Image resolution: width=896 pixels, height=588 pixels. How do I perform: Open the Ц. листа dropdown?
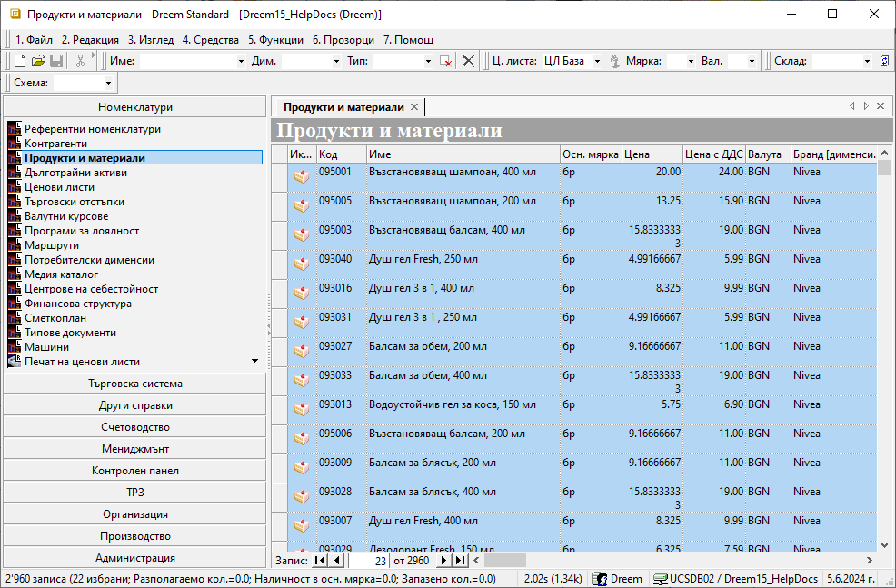[x=597, y=61]
